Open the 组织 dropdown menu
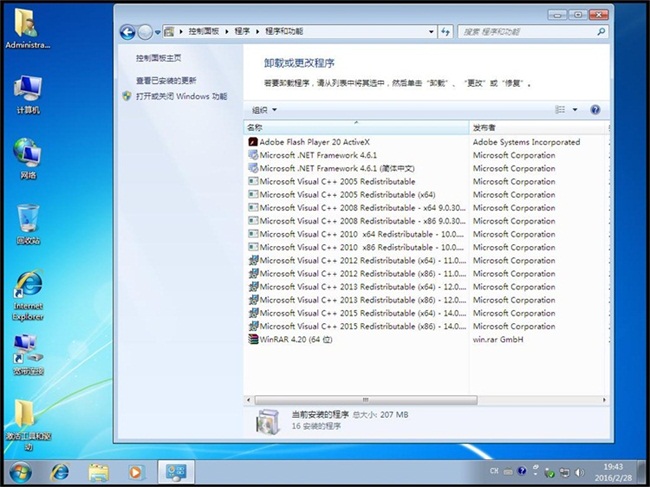 pos(264,110)
